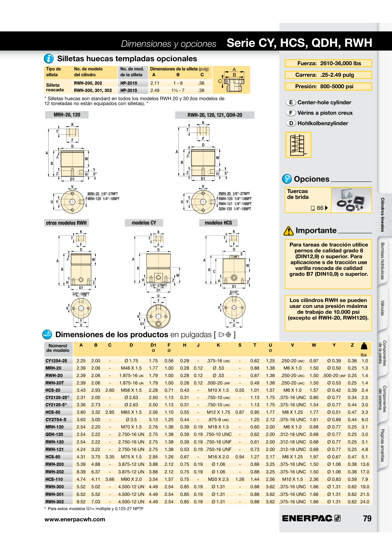Click the saddle cross-section diagram with A B C

231,80
